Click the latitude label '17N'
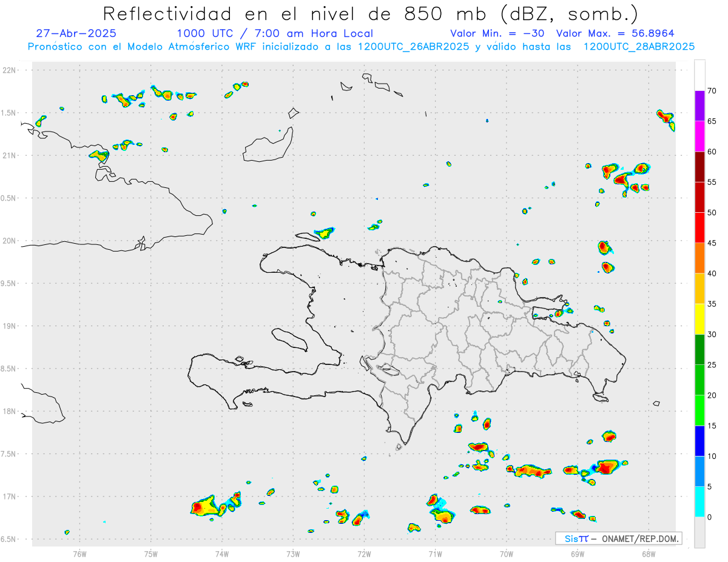728x562 pixels. pyautogui.click(x=10, y=497)
